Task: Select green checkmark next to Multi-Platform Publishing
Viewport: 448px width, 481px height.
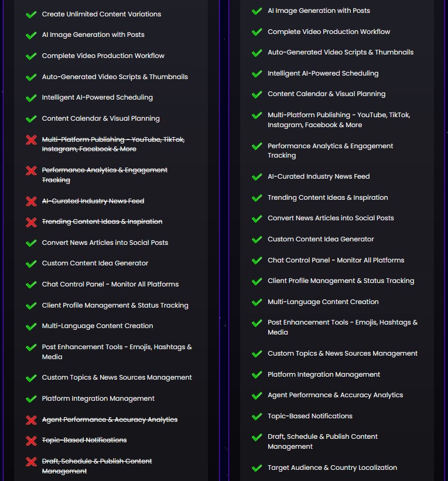Action: coord(257,115)
